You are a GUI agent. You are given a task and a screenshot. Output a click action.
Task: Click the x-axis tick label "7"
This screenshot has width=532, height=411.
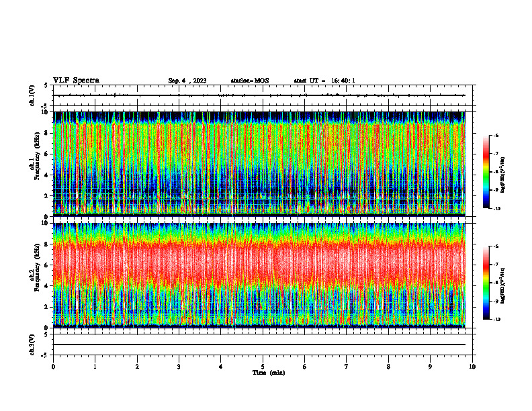pyautogui.click(x=347, y=367)
